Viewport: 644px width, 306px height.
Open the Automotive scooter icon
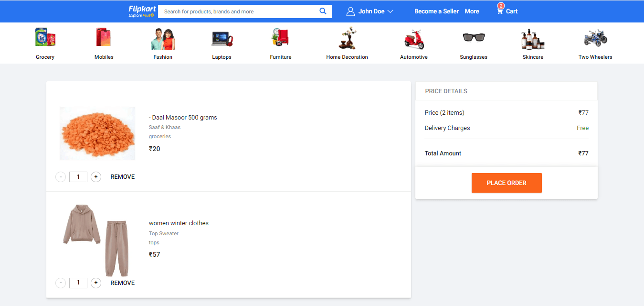tap(414, 39)
